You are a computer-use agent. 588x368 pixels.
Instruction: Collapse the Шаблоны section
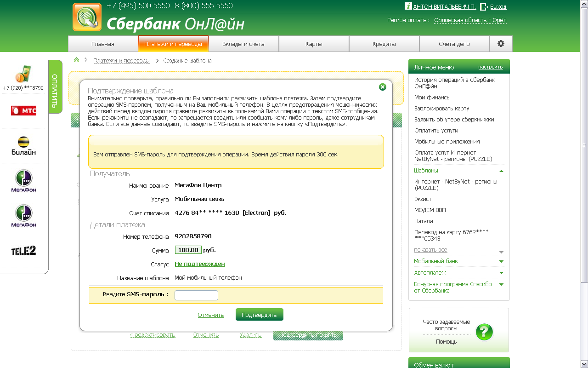click(x=501, y=171)
